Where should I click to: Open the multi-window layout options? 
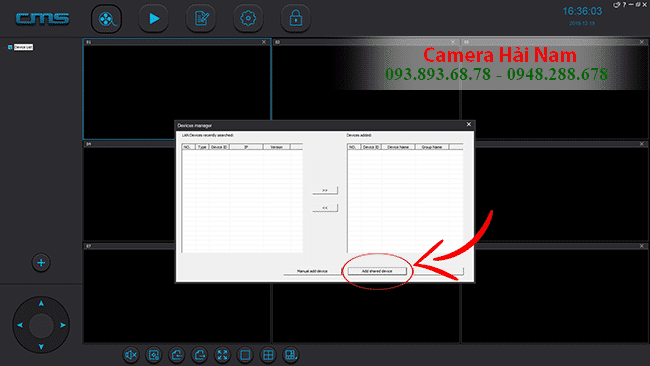click(x=291, y=355)
